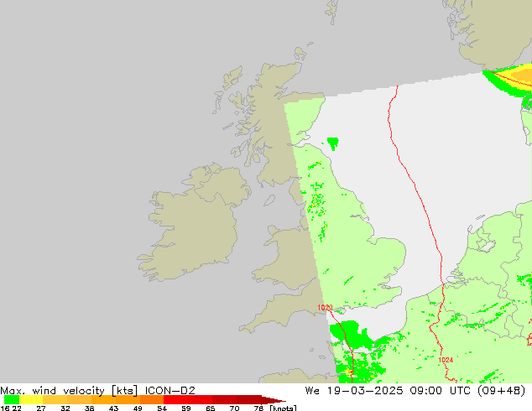
Task: Click the dark red arrow tip of legend
Action: [274, 400]
